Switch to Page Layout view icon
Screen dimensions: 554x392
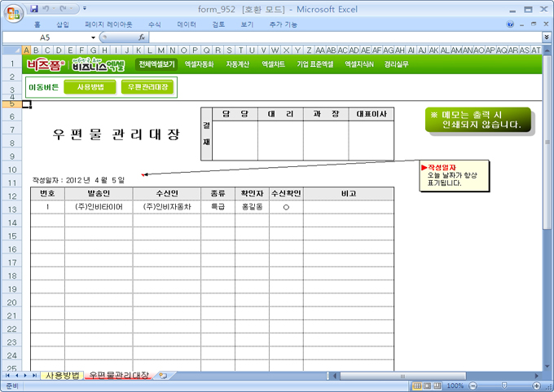(428, 385)
